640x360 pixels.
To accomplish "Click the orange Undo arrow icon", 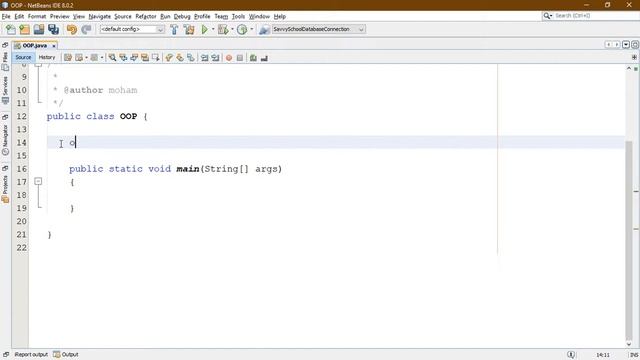I will click(72, 29).
